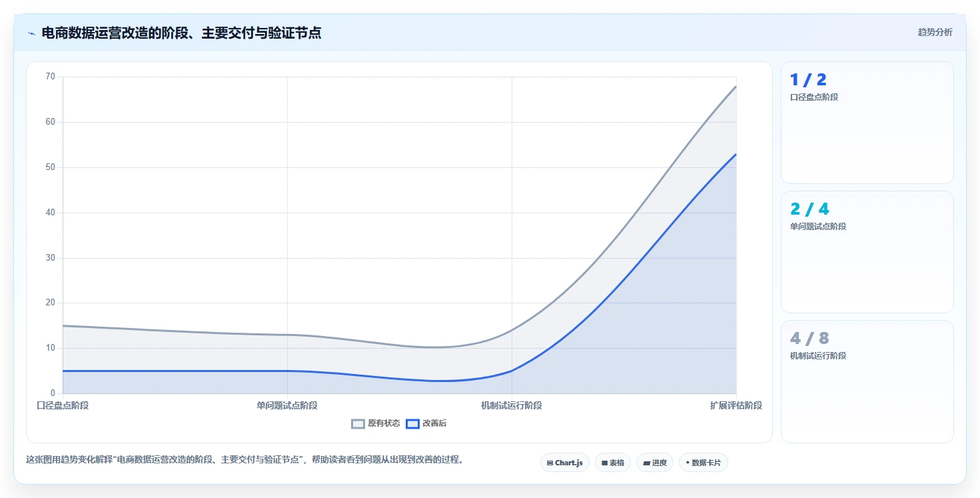This screenshot has width=980, height=498.
Task: Click the 表格 tag button
Action: 613,463
